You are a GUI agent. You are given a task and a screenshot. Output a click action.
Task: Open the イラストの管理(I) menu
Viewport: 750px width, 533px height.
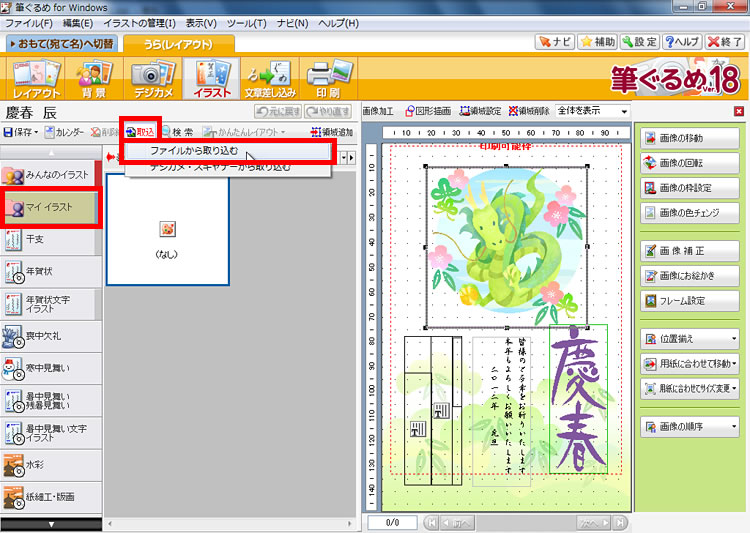pyautogui.click(x=139, y=23)
